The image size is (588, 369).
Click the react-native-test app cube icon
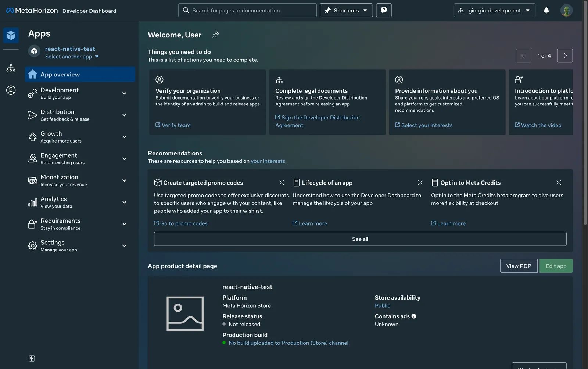pyautogui.click(x=34, y=51)
